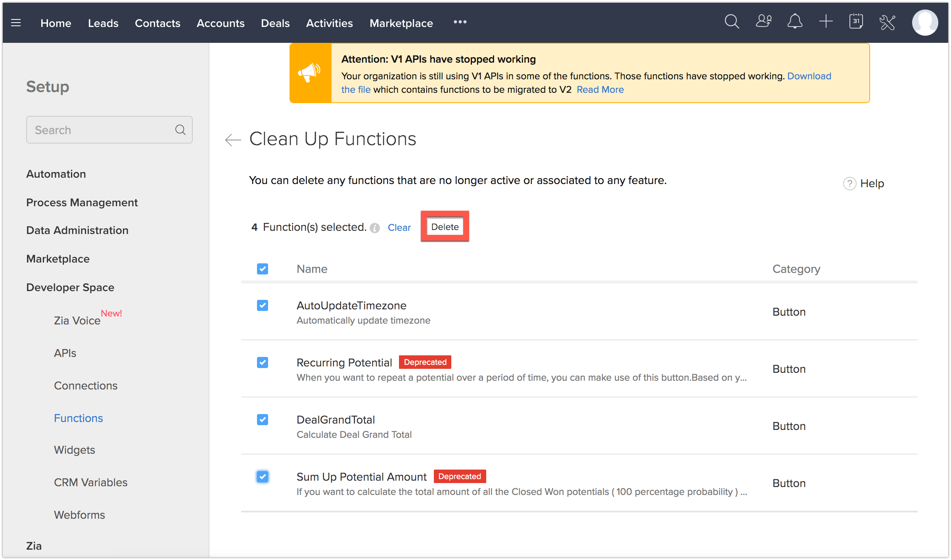Click the magnifier icon in Setup search box
This screenshot has width=951, height=560.
click(x=180, y=130)
